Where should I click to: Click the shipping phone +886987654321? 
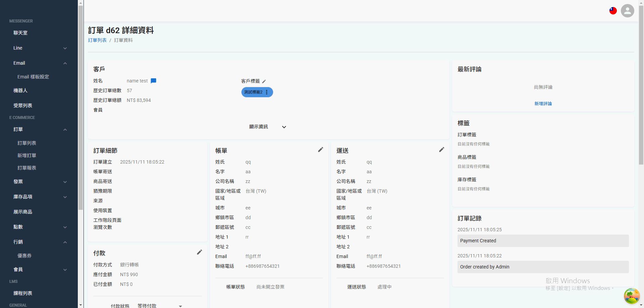pos(384,266)
